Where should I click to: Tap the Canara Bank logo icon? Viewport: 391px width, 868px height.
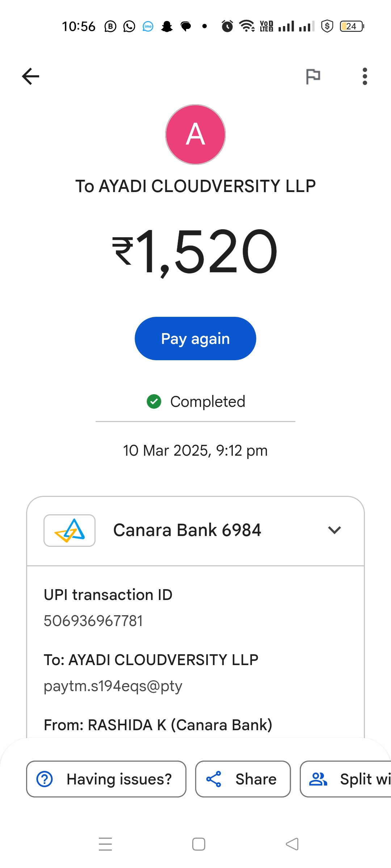coord(70,531)
